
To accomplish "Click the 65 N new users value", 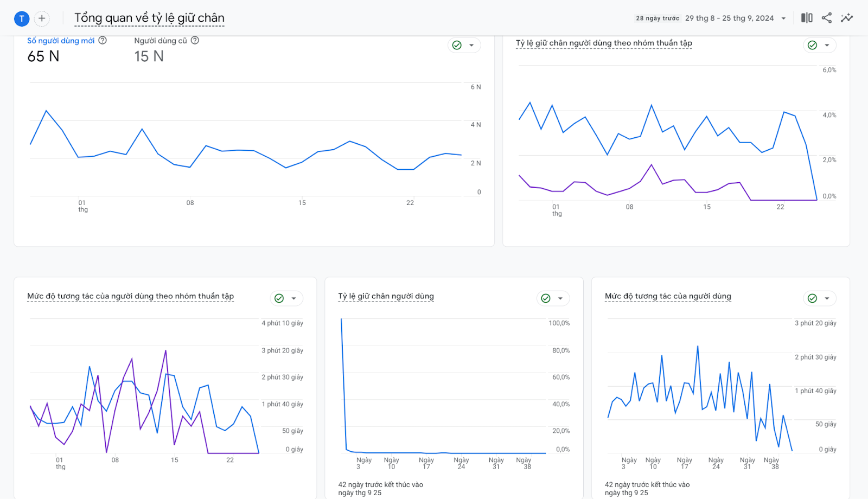I will point(43,56).
